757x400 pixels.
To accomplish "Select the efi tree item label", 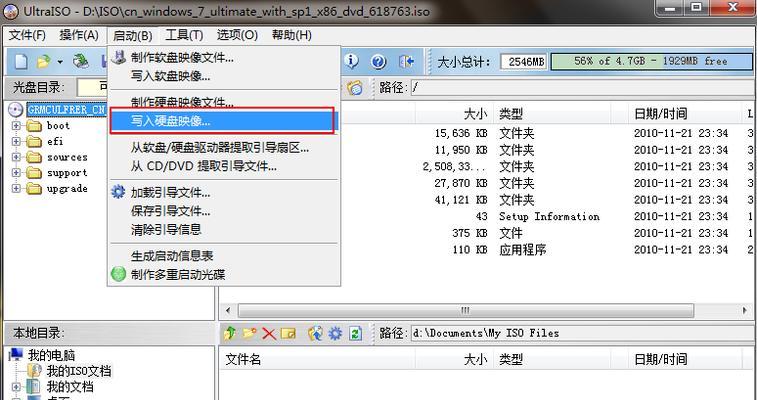I will click(x=55, y=141).
